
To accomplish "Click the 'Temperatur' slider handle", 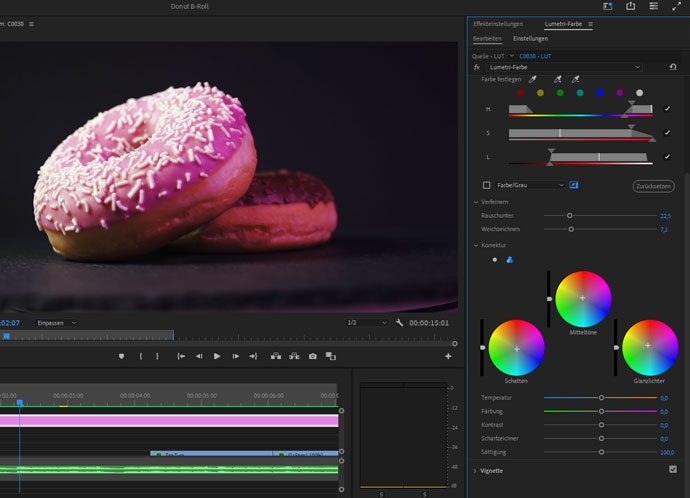I will point(601,397).
